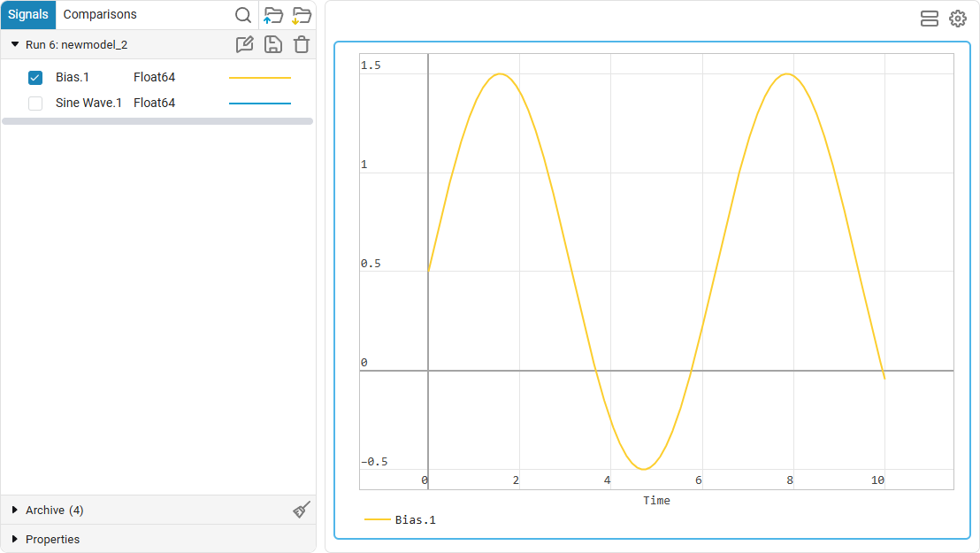Click the Time axis label

click(656, 501)
